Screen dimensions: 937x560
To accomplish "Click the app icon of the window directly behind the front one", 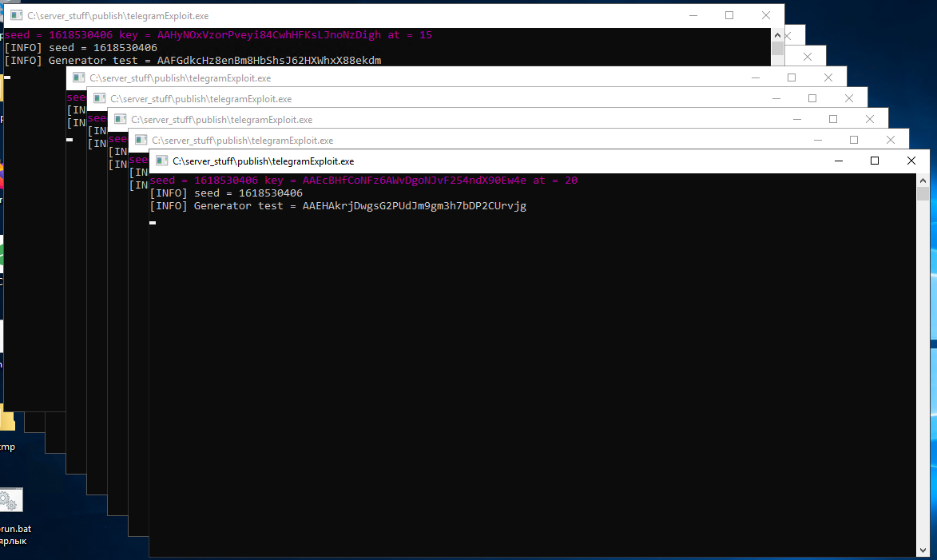I will pos(141,140).
